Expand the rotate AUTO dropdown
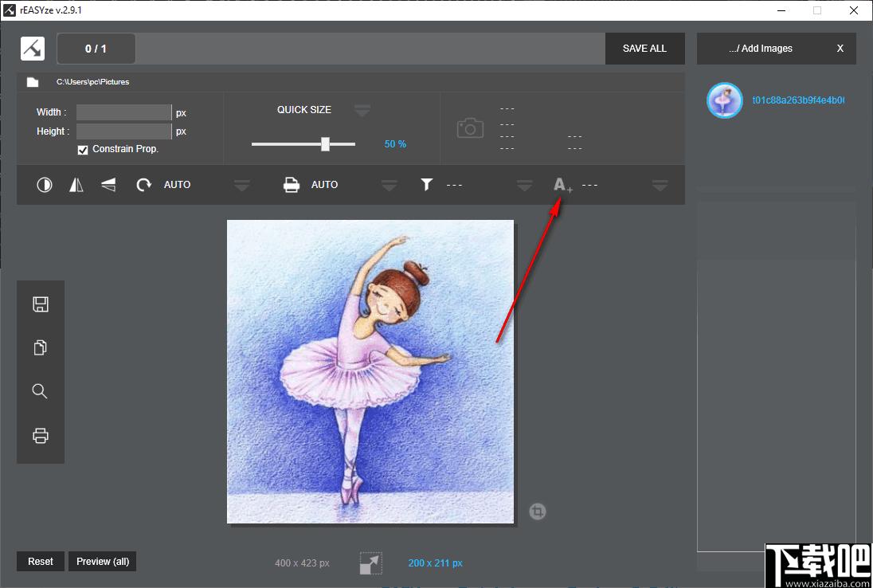 241,186
